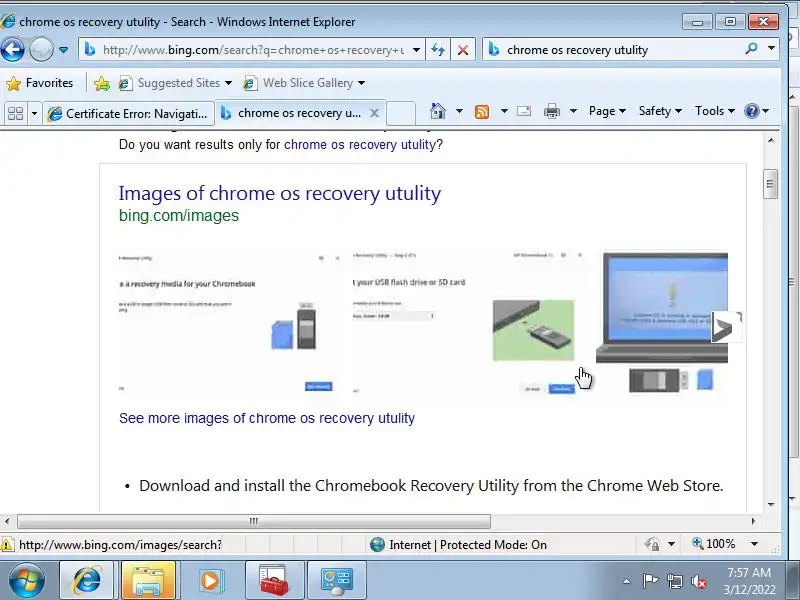
Task: Click the Forward navigation button
Action: pos(41,50)
